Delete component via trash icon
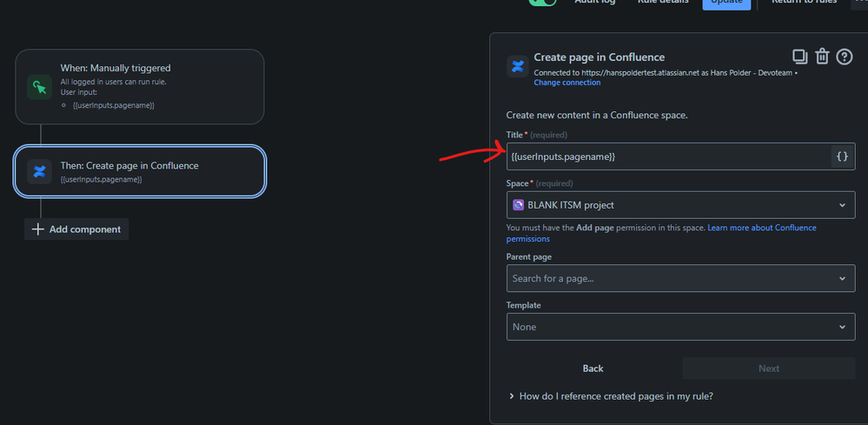 [822, 56]
